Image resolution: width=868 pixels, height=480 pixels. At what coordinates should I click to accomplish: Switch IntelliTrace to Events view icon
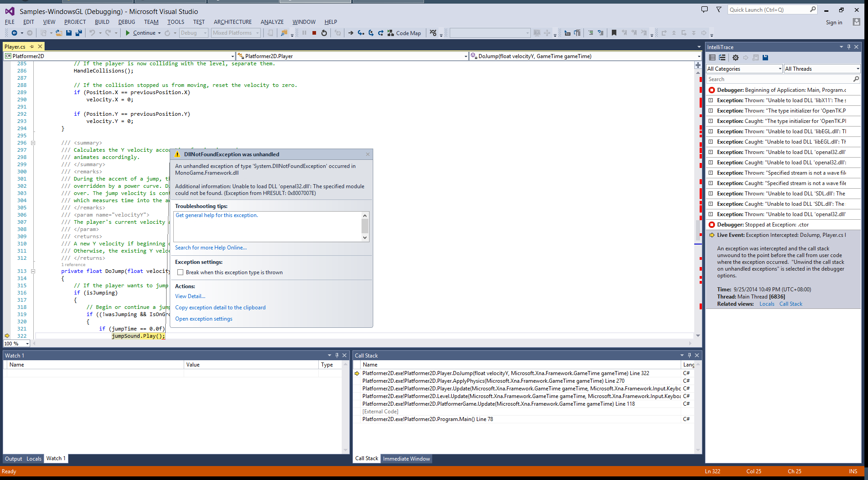pos(712,57)
